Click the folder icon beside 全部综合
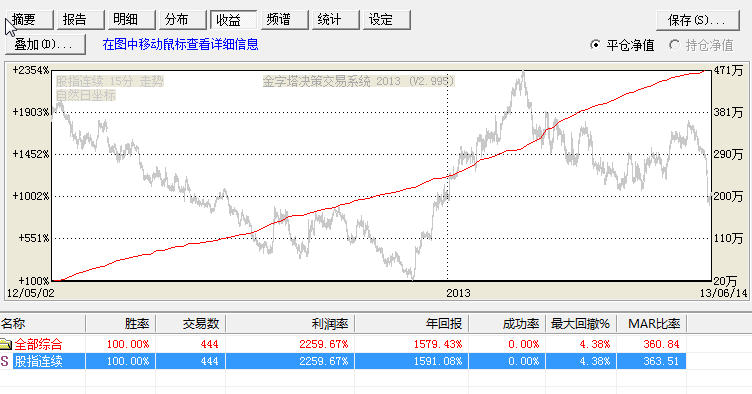Screen dimensions: 752x394 (6, 344)
